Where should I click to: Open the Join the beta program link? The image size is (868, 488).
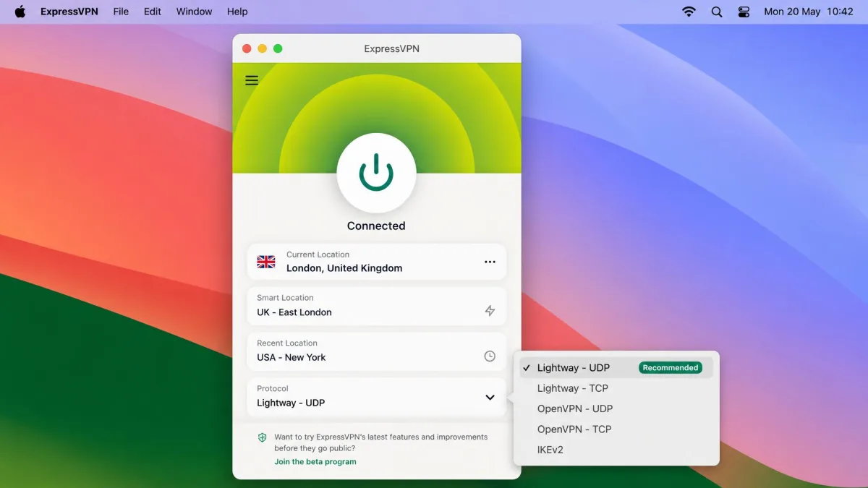pyautogui.click(x=315, y=461)
